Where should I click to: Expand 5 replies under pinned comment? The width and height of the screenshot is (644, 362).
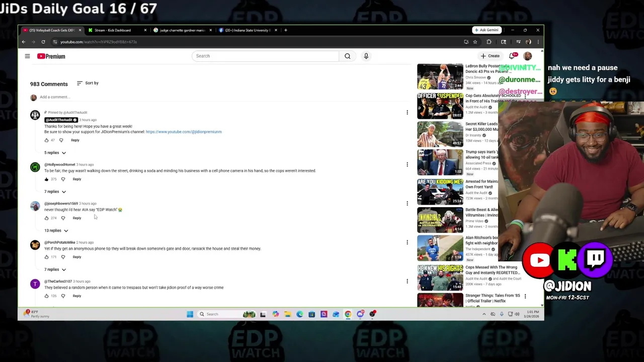pos(55,152)
